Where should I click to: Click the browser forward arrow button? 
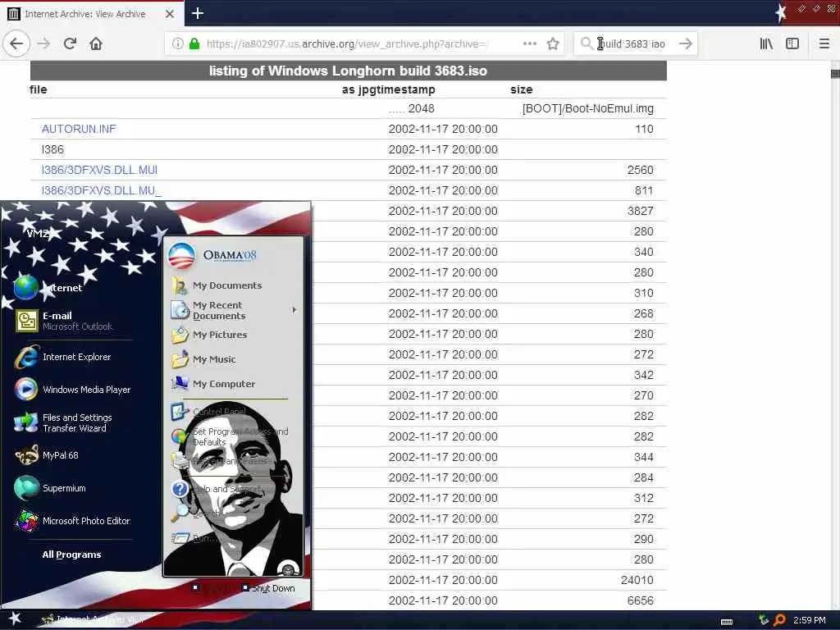coord(44,43)
